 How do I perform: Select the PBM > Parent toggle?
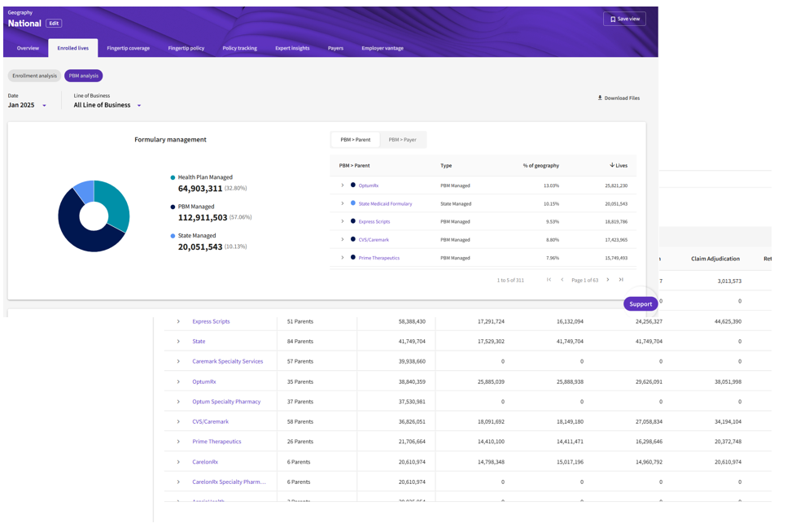(x=355, y=140)
